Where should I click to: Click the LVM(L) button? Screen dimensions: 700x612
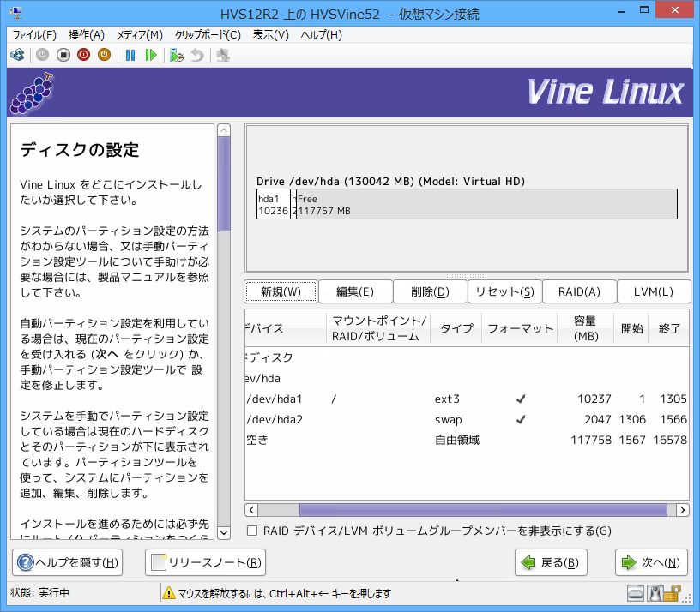click(x=653, y=291)
